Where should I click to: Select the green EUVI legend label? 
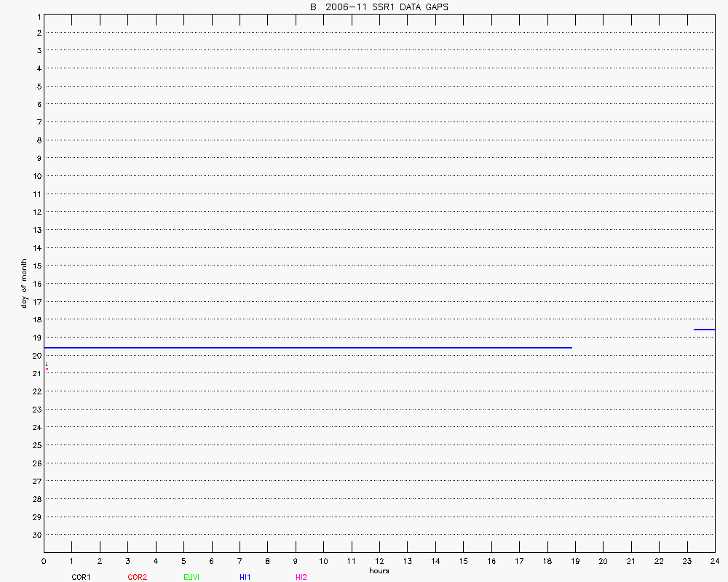click(x=191, y=577)
